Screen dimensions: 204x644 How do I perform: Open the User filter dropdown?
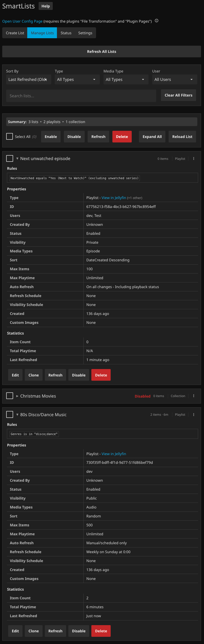(175, 79)
